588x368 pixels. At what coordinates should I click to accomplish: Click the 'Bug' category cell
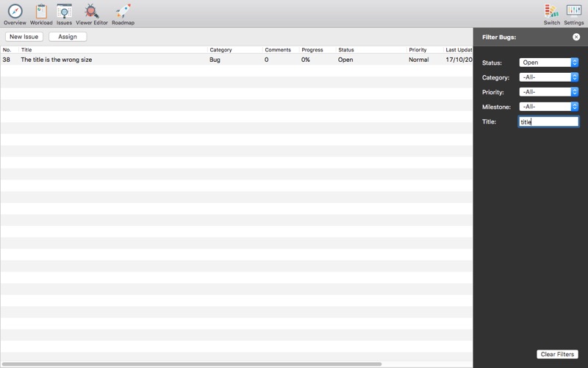coord(215,60)
